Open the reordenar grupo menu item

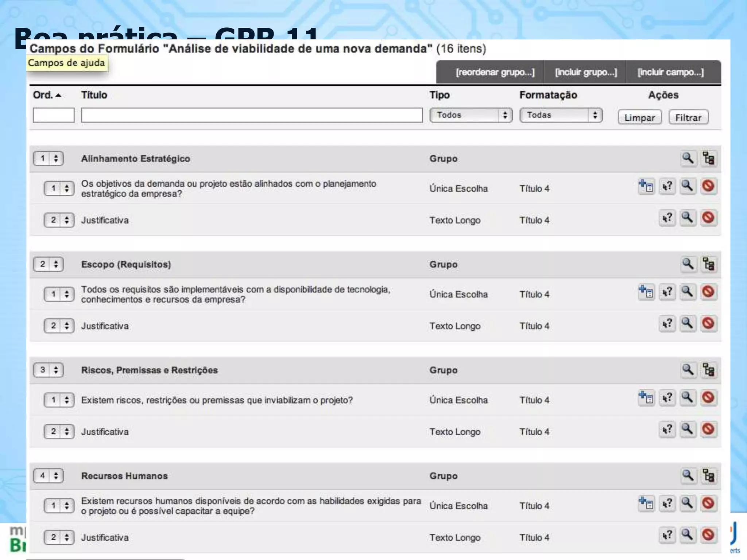(x=495, y=72)
